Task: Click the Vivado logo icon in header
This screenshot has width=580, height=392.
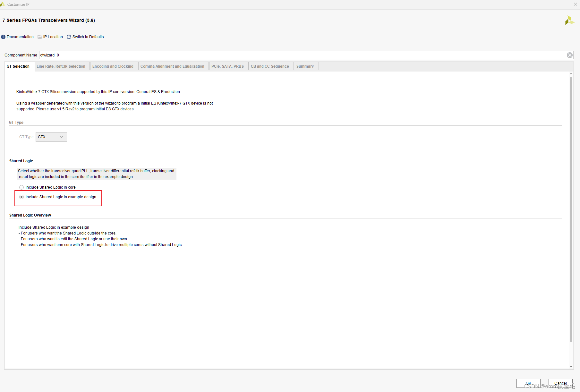Action: tap(569, 21)
